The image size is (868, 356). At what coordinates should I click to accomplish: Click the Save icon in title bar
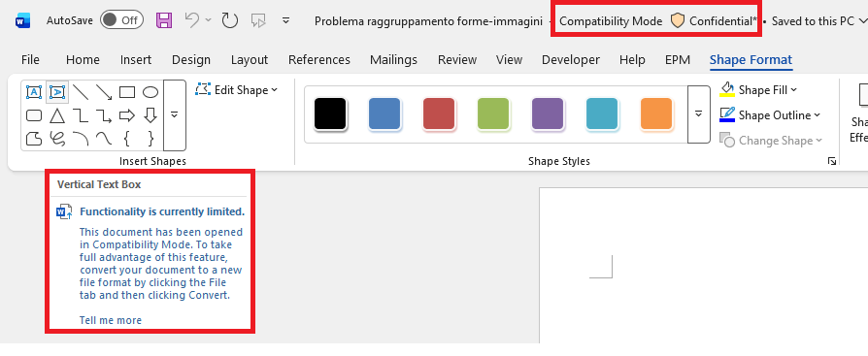(x=164, y=21)
